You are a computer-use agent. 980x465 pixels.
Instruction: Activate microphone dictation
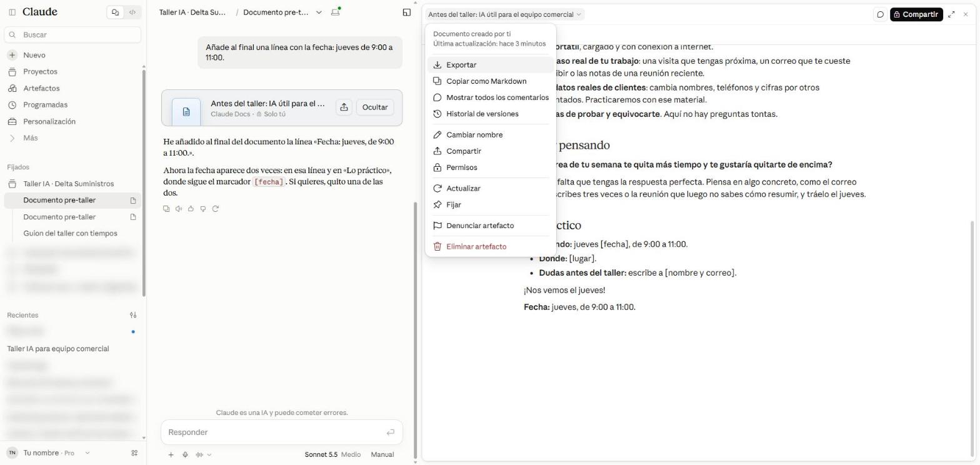[186, 454]
